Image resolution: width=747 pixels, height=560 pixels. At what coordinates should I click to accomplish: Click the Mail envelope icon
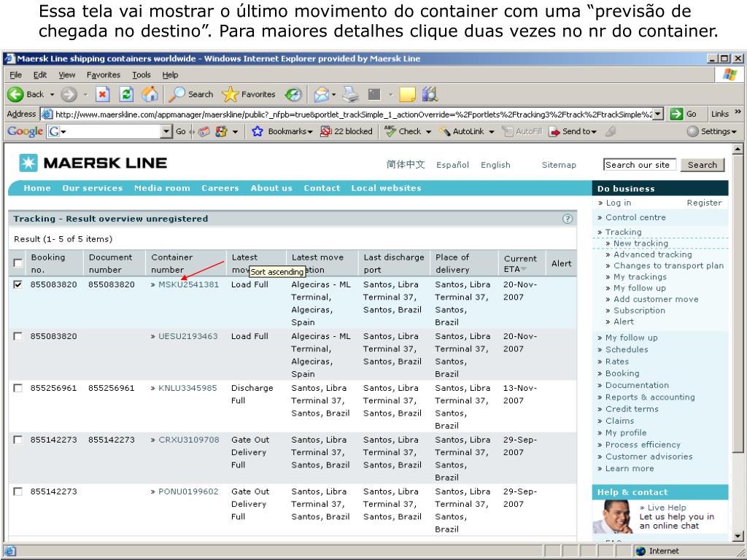[322, 94]
